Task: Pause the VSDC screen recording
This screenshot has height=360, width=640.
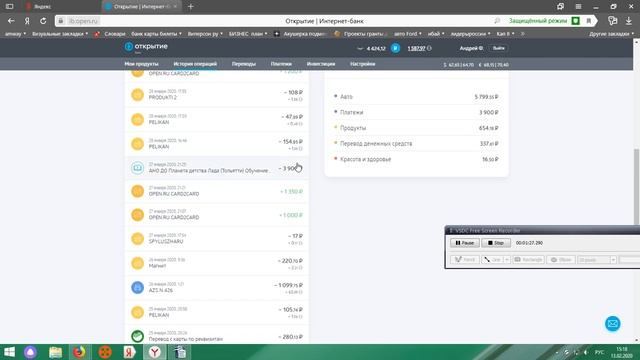Action: [464, 243]
